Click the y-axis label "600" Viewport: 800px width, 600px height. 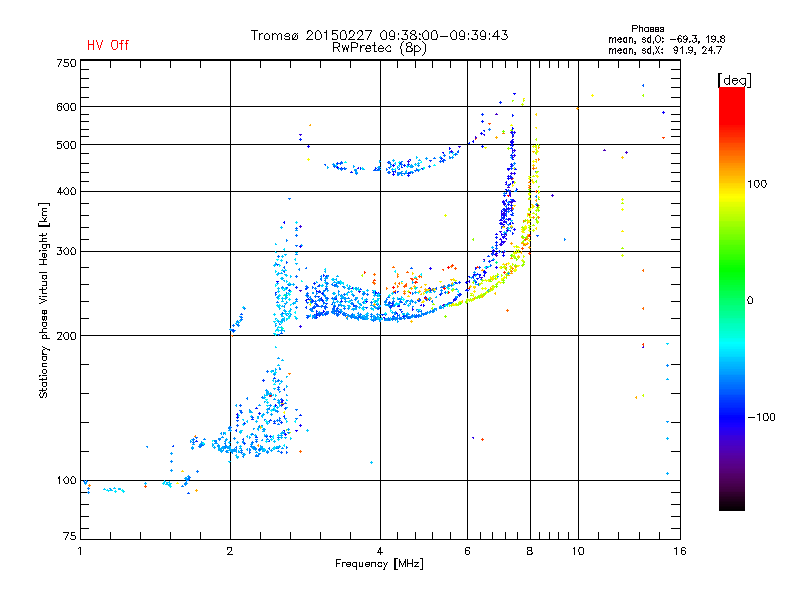coord(66,107)
